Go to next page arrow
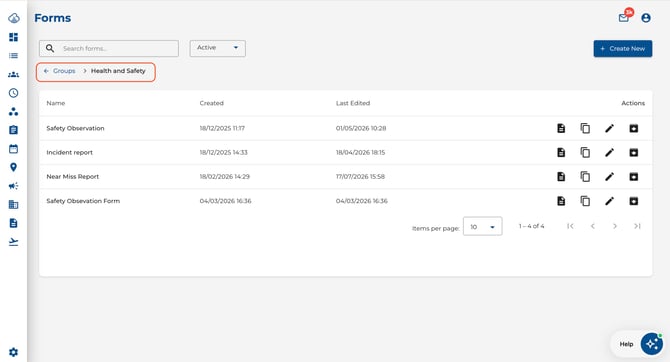Screen dimensions: 670x362 click(x=614, y=226)
